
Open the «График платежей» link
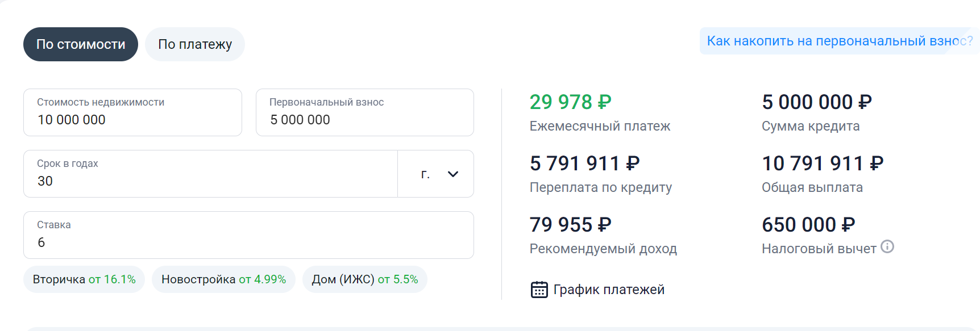point(609,290)
